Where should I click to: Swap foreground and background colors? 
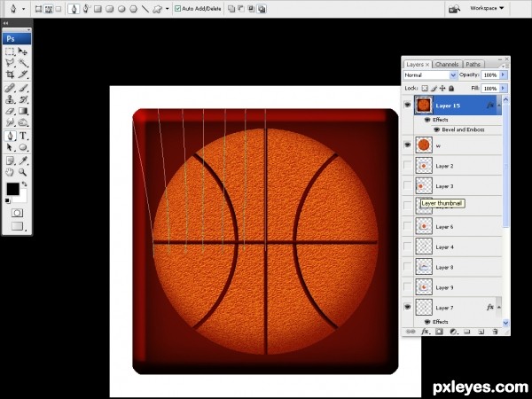[24, 184]
